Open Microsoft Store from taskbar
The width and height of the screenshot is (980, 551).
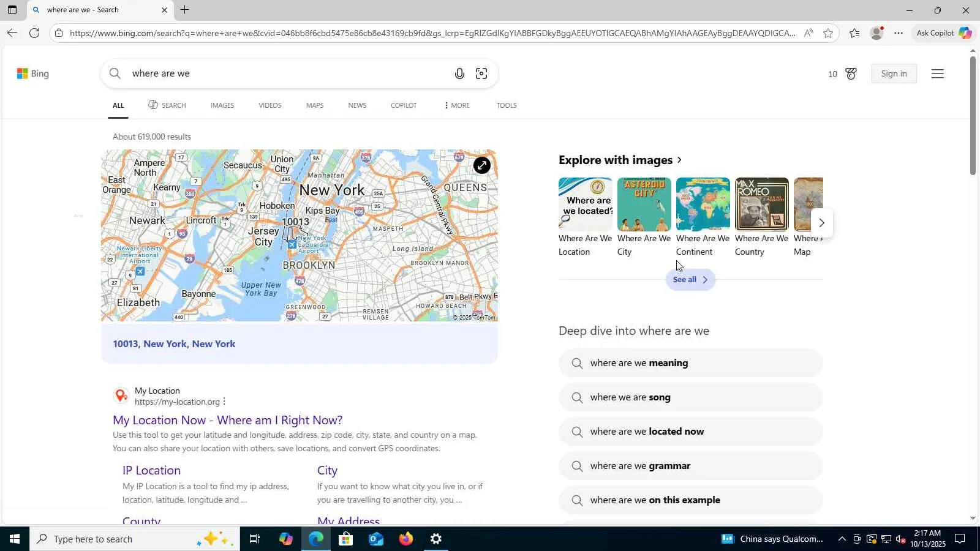345,539
